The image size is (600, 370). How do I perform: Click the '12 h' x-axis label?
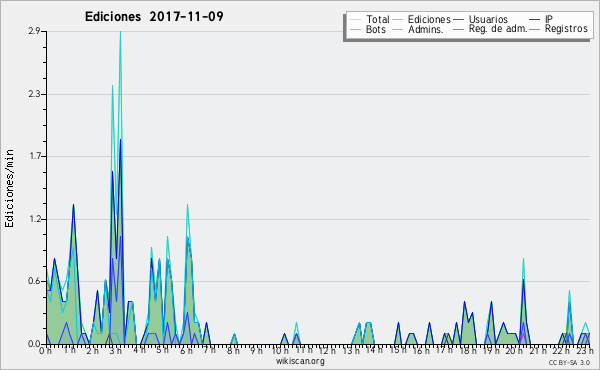click(x=327, y=350)
